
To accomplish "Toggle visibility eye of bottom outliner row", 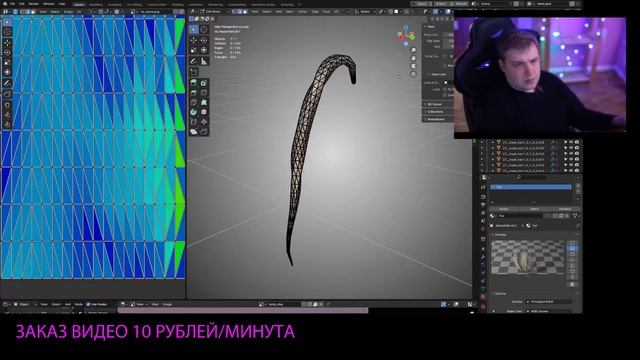I will click(x=571, y=171).
